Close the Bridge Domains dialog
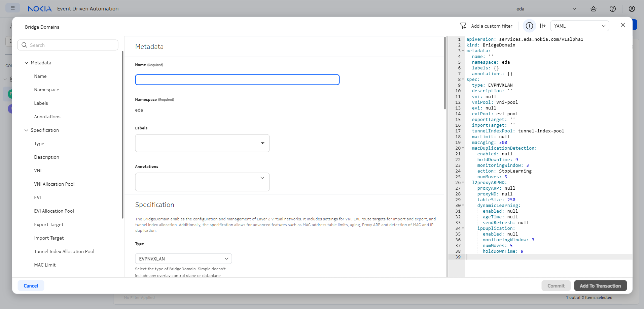Image resolution: width=644 pixels, height=309 pixels. coord(623,25)
